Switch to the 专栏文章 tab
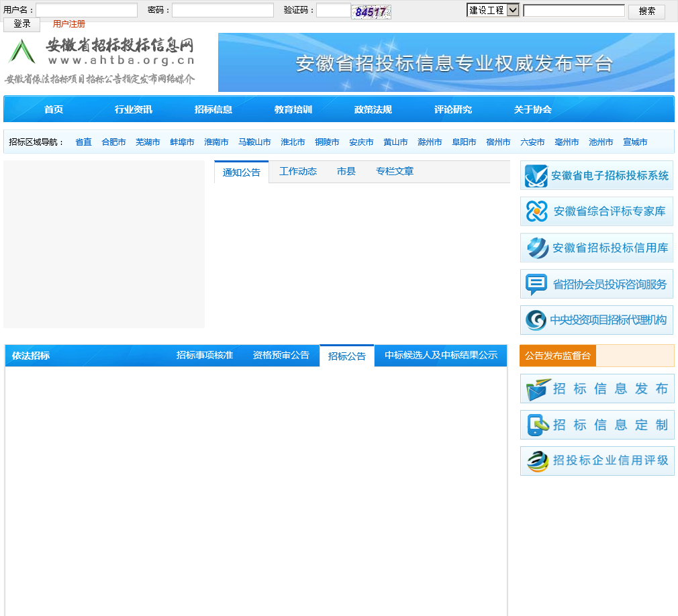Image resolution: width=678 pixels, height=616 pixels. tap(394, 171)
